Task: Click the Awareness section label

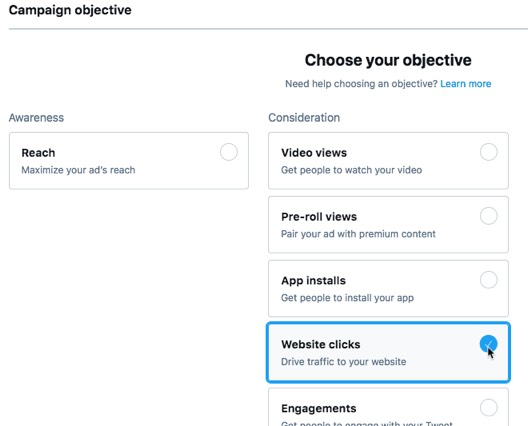Action: pyautogui.click(x=36, y=118)
